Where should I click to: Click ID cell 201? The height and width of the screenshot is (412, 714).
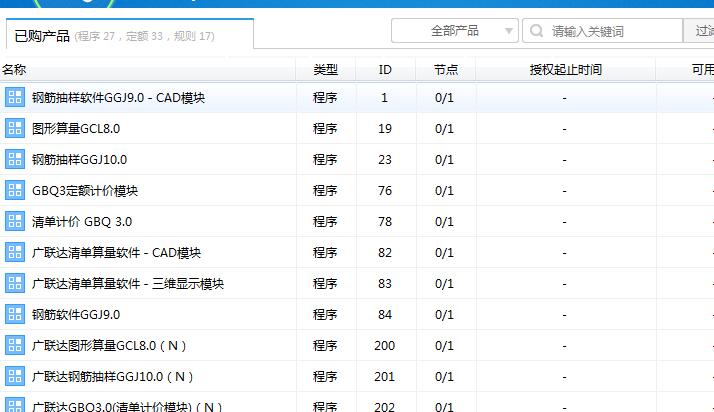click(385, 376)
